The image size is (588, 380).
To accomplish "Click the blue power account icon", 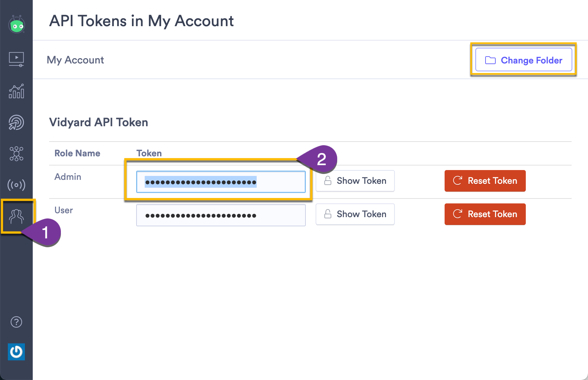I will [x=16, y=352].
